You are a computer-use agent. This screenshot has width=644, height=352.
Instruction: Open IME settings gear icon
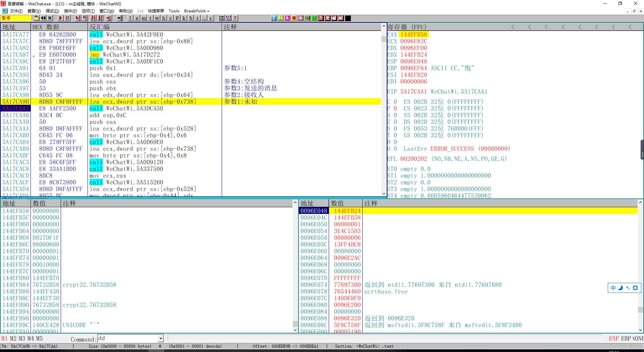click(x=635, y=288)
